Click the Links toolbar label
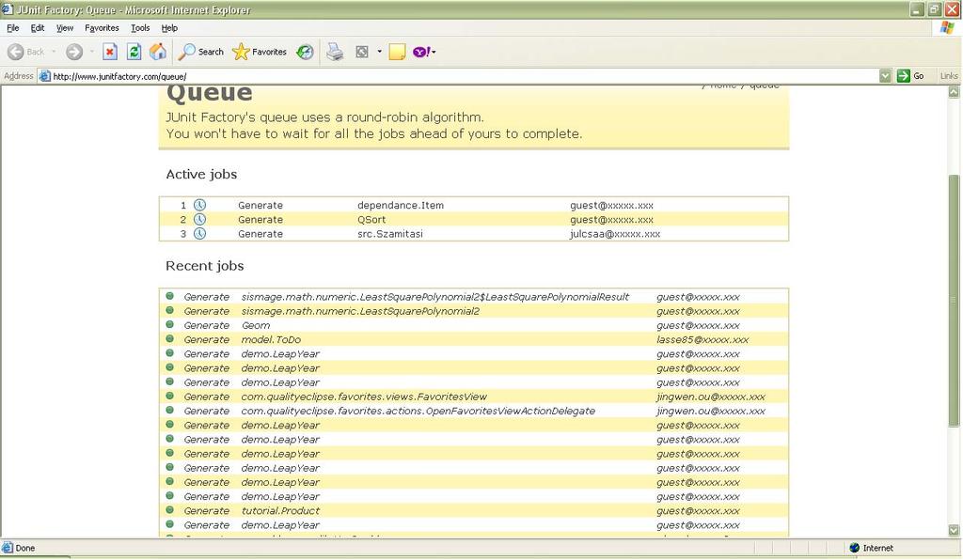 click(x=949, y=76)
